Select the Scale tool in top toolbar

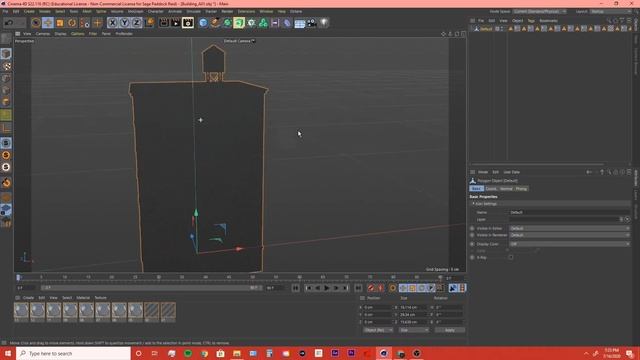[60, 23]
